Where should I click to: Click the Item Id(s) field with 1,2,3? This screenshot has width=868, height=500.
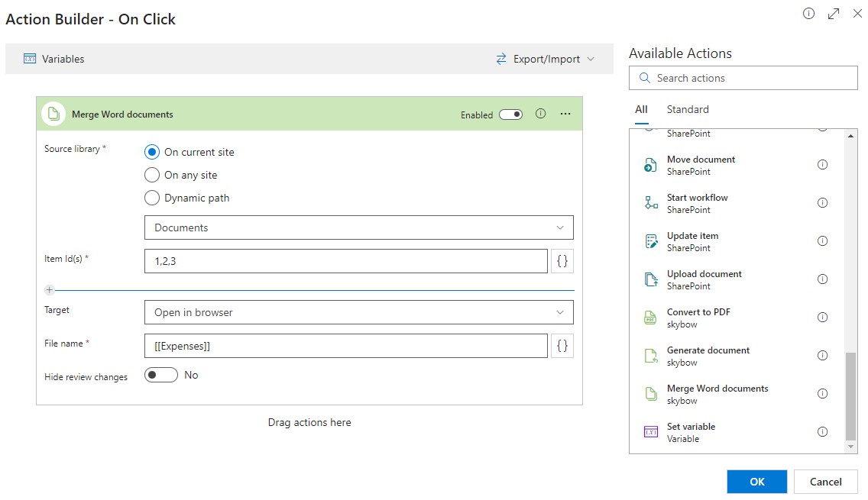click(346, 261)
